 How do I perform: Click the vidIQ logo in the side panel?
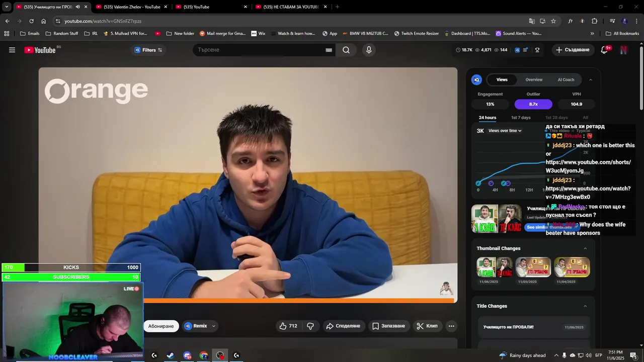[x=476, y=79]
